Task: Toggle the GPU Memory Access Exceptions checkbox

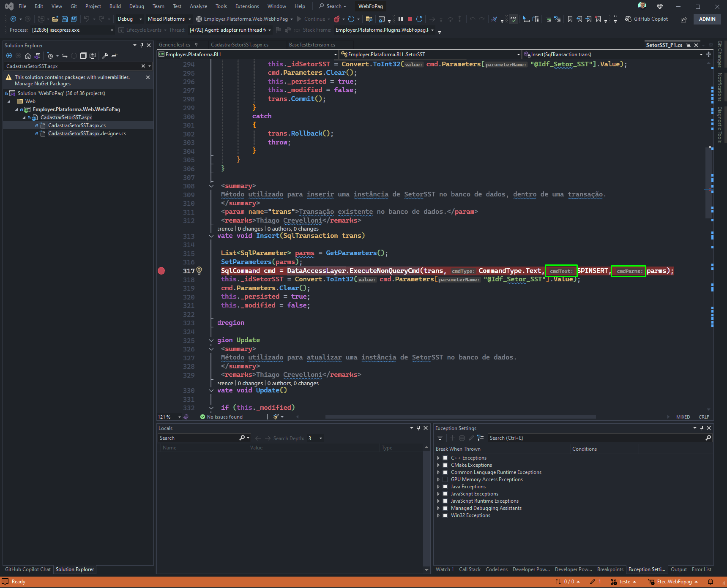Action: tap(445, 479)
